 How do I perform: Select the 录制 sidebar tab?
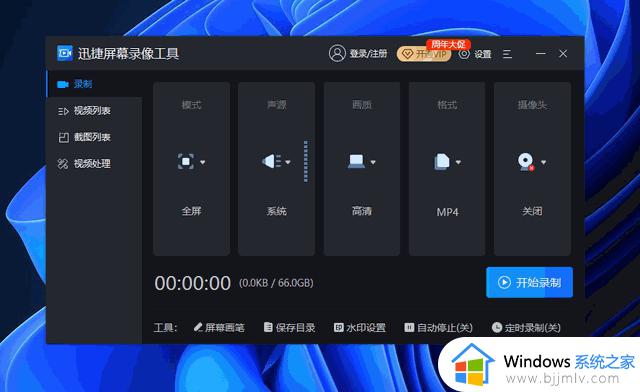coord(95,84)
